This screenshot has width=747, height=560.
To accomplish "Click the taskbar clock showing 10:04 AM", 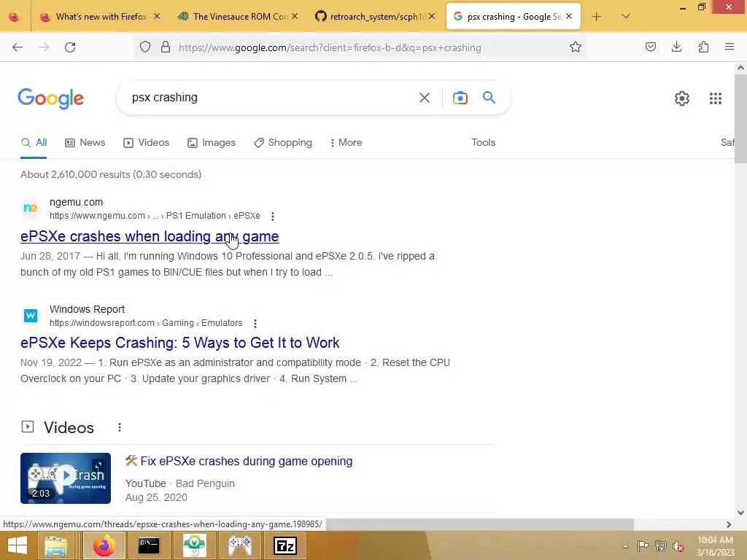I will 715,546.
